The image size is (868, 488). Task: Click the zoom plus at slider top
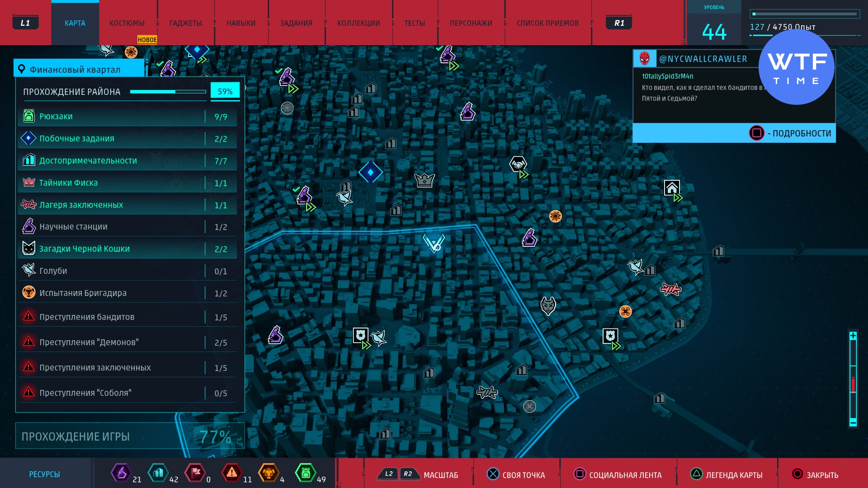[x=853, y=336]
